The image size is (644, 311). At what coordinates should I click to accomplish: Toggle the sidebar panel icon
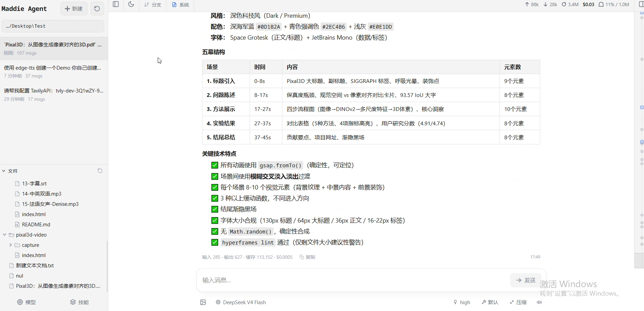click(x=116, y=4)
